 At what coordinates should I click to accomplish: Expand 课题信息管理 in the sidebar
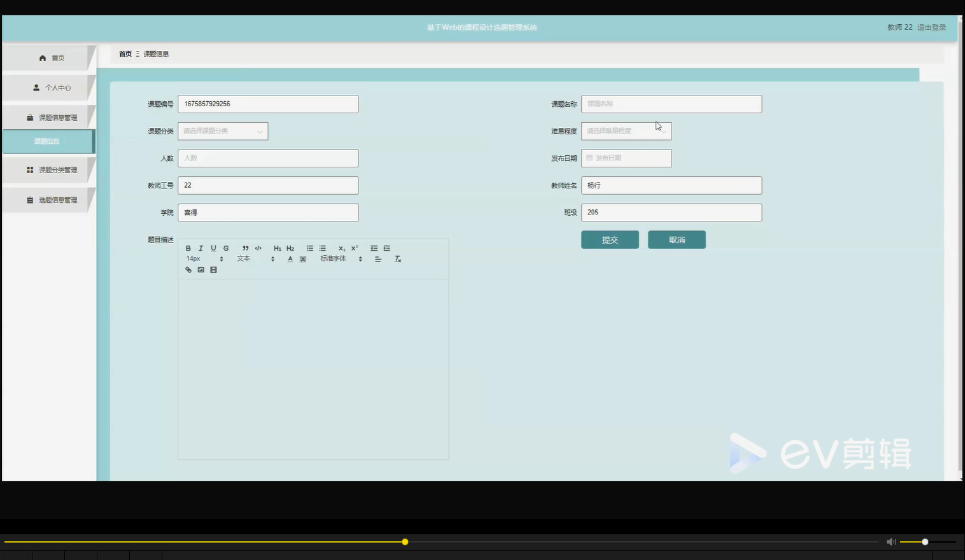pos(48,118)
